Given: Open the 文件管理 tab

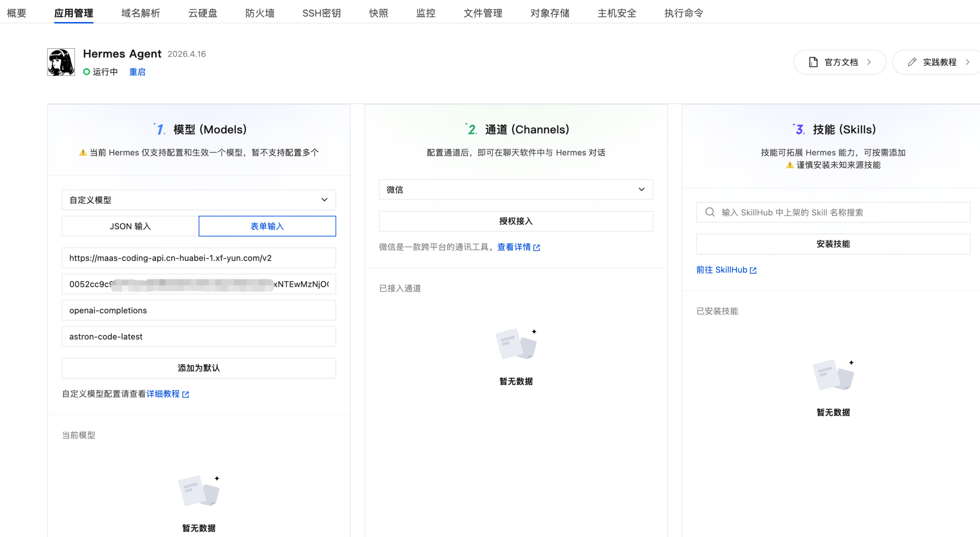Looking at the screenshot, I should click(483, 13).
